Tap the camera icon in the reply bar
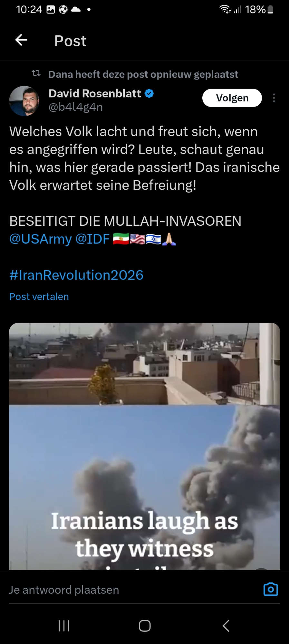 [x=271, y=589]
